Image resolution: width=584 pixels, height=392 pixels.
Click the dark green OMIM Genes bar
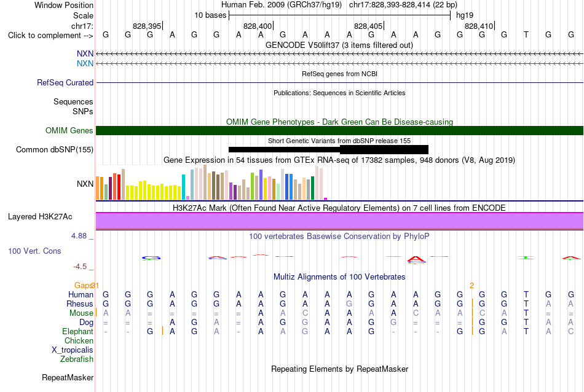339,131
